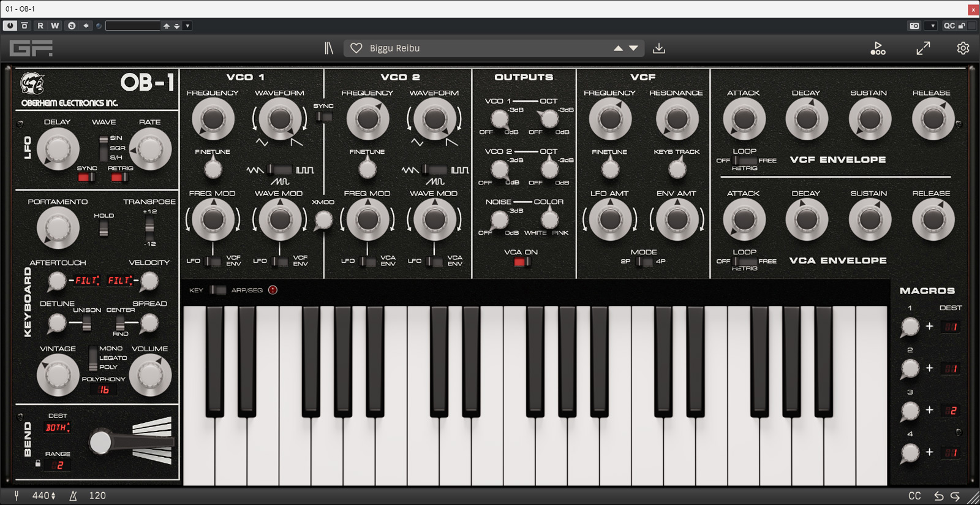Click the plugin snapshot camera icon
980x505 pixels.
[x=914, y=26]
